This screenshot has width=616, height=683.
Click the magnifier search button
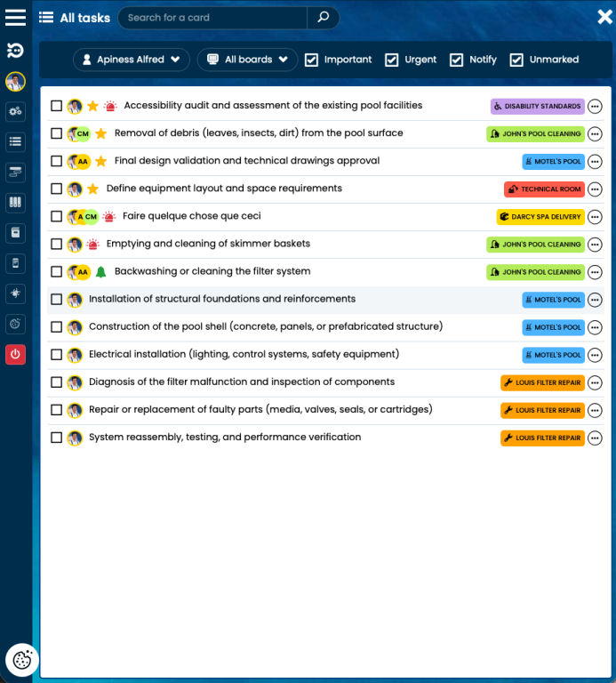[x=324, y=18]
